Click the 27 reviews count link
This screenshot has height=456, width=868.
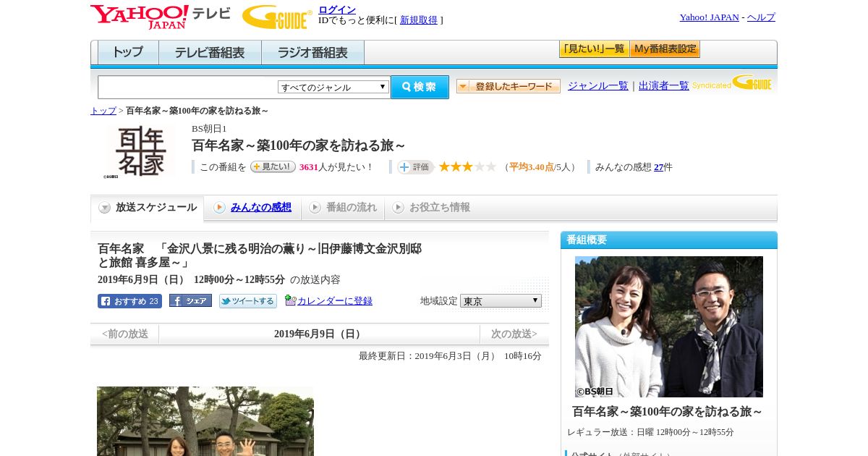(x=658, y=167)
